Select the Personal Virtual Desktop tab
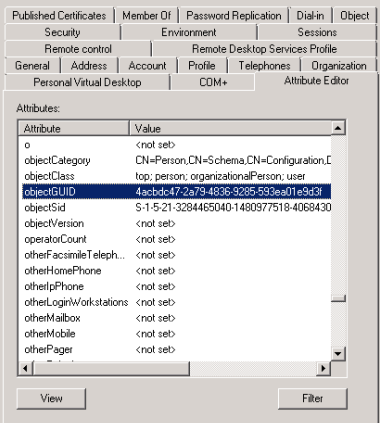Viewport: 380px width, 423px height. [x=87, y=82]
